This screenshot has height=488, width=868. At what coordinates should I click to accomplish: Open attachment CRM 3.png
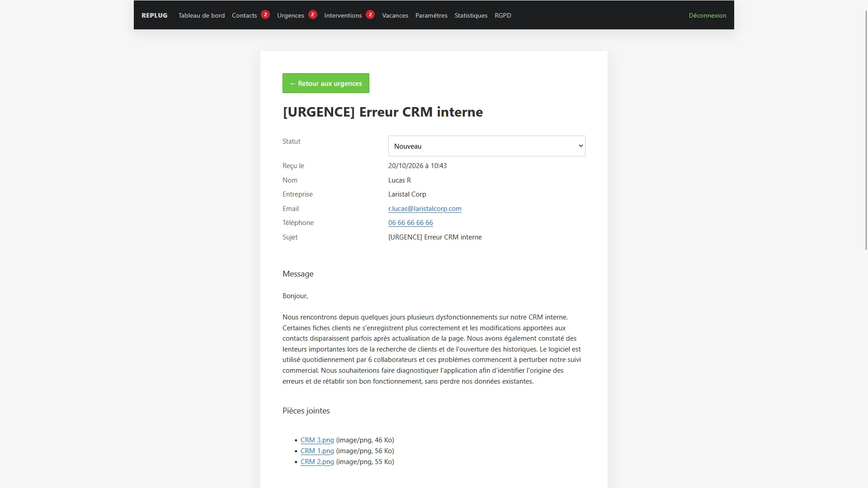[317, 440]
